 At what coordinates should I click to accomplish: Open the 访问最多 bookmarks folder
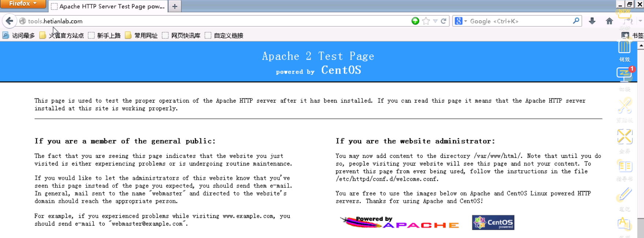pyautogui.click(x=19, y=36)
